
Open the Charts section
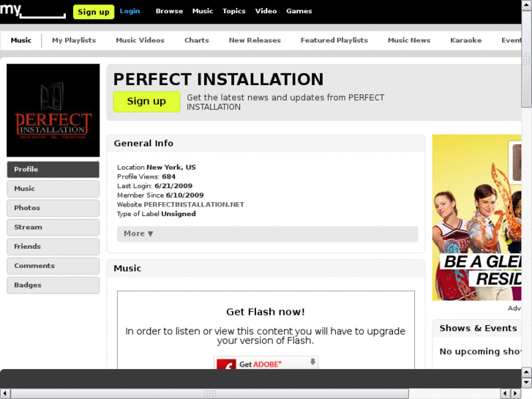click(x=197, y=40)
